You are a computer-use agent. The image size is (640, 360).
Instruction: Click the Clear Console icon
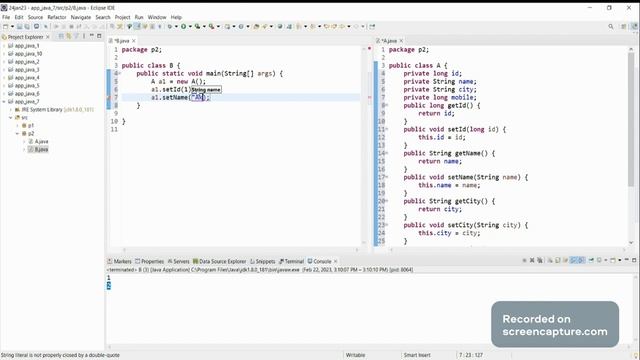550,260
